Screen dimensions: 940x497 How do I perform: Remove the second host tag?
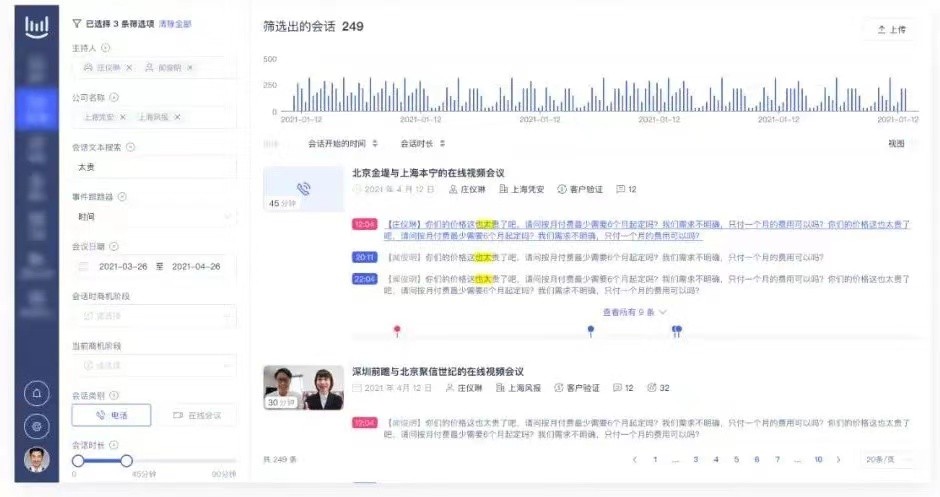tap(190, 68)
